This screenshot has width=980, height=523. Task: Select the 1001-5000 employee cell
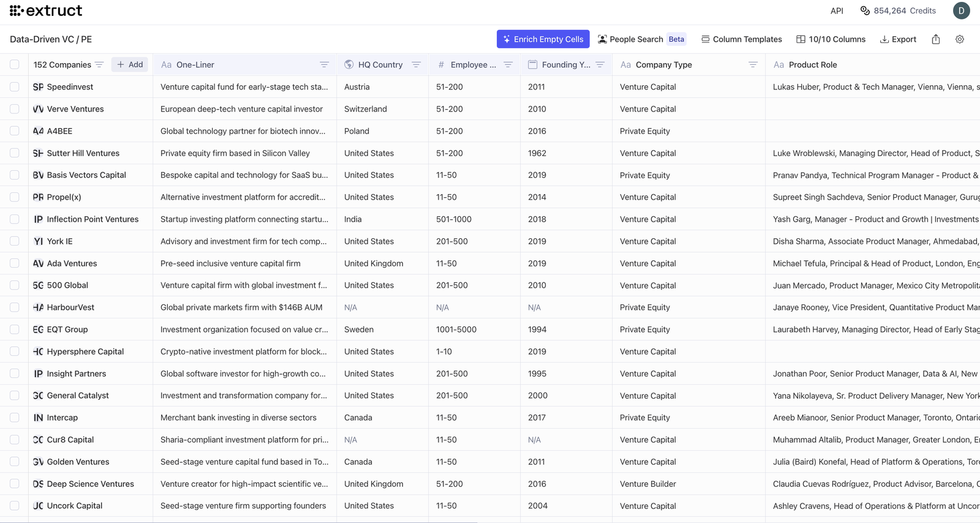[x=474, y=329]
